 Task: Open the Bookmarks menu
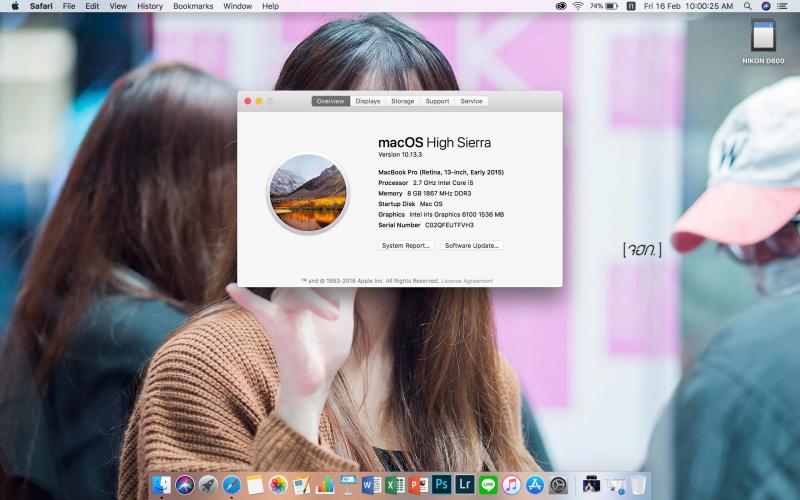(x=193, y=6)
